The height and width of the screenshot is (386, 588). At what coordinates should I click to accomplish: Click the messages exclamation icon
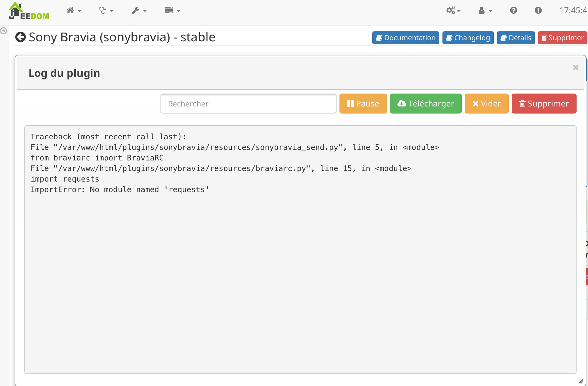[x=538, y=11]
